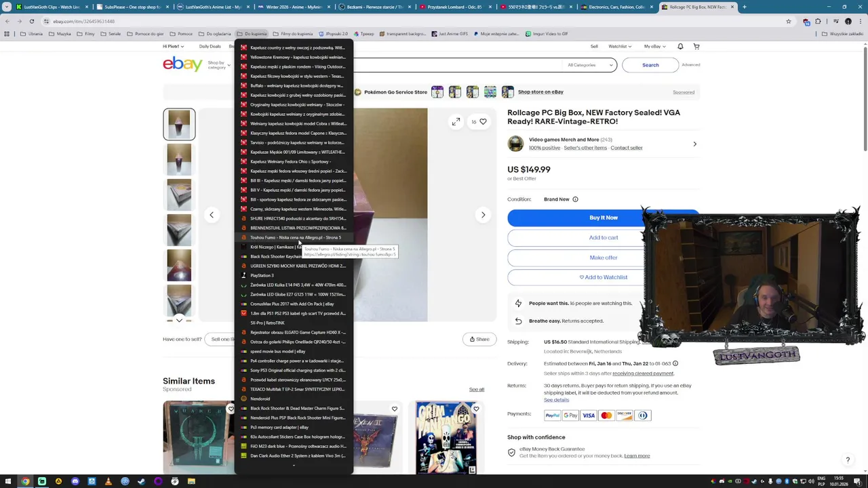Add the item to watchlist via heart icon

click(x=483, y=122)
